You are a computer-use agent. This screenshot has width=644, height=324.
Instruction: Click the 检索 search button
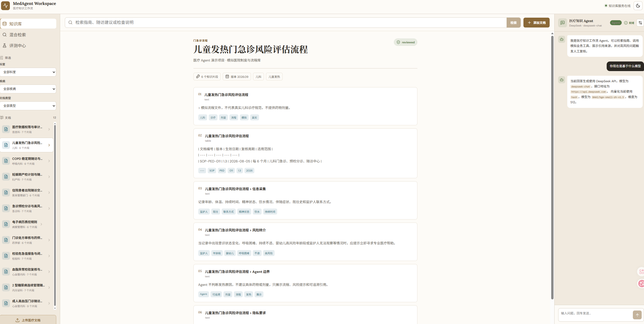click(x=513, y=23)
